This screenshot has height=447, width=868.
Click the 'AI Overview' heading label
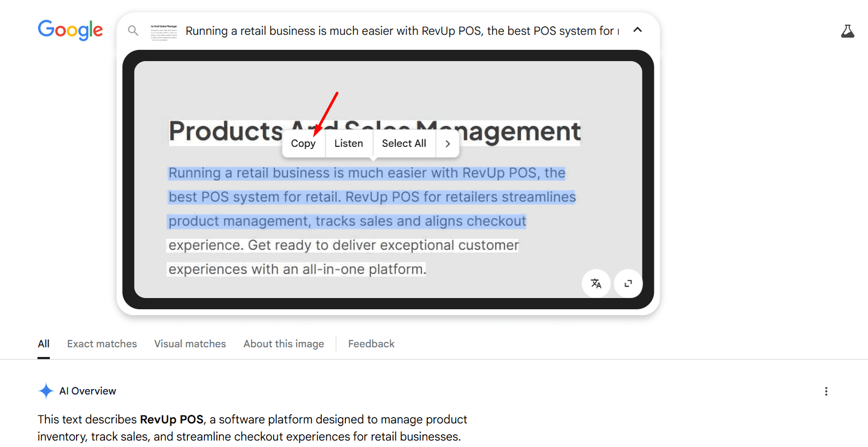[x=88, y=391]
